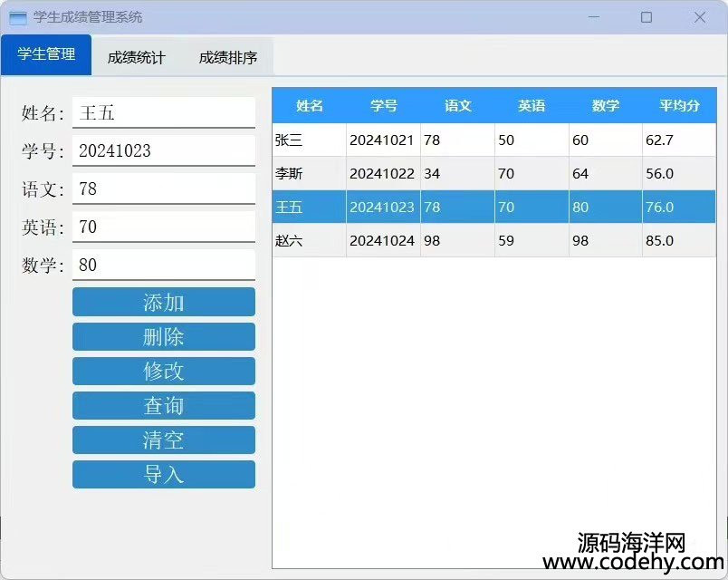Select the 学生管理 tab

click(46, 54)
